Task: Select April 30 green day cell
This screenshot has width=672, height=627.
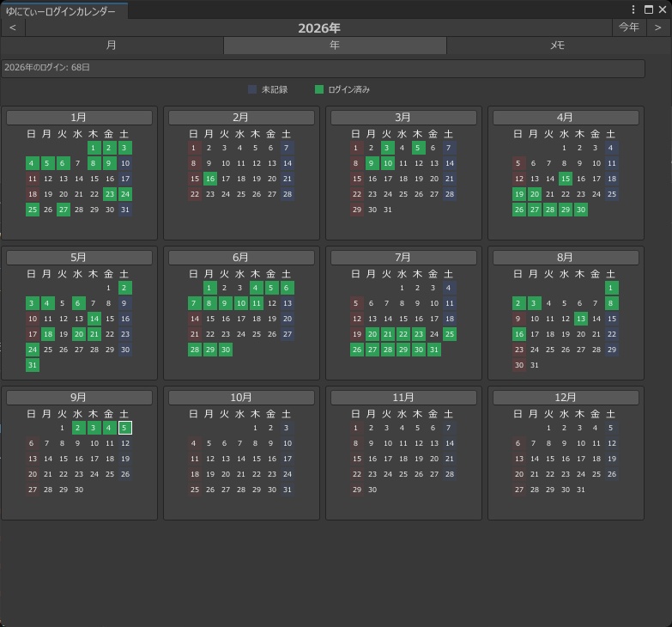Action: pyautogui.click(x=581, y=210)
